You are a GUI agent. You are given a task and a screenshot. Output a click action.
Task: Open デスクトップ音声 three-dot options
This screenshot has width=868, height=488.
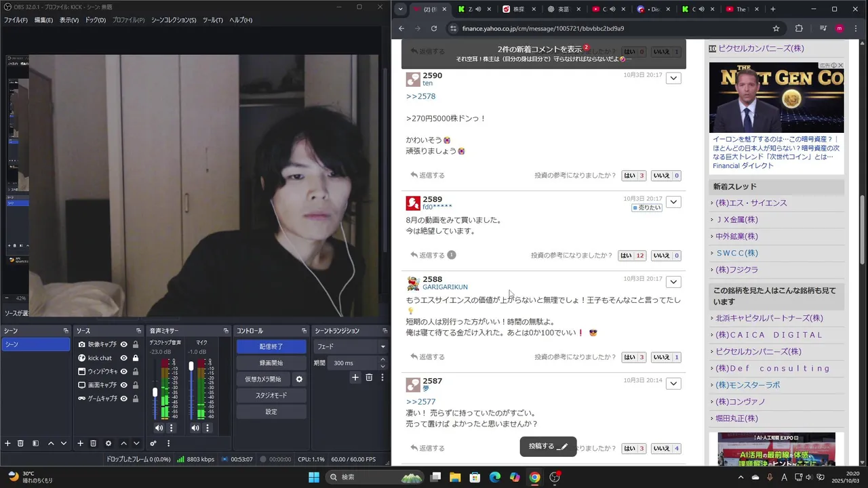[x=171, y=428]
